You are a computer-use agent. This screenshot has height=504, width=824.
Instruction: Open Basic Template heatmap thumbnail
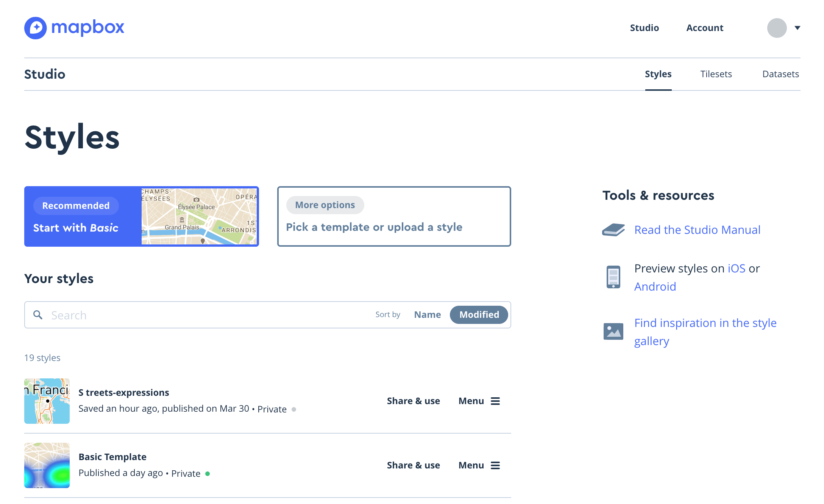point(47,465)
